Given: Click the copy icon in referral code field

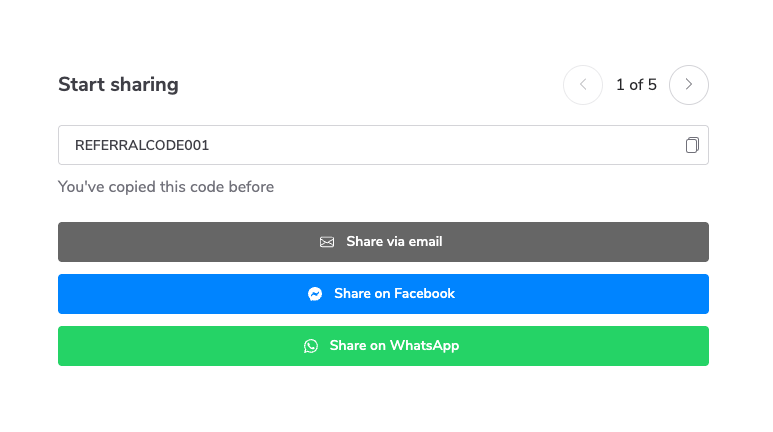Looking at the screenshot, I should [x=692, y=145].
